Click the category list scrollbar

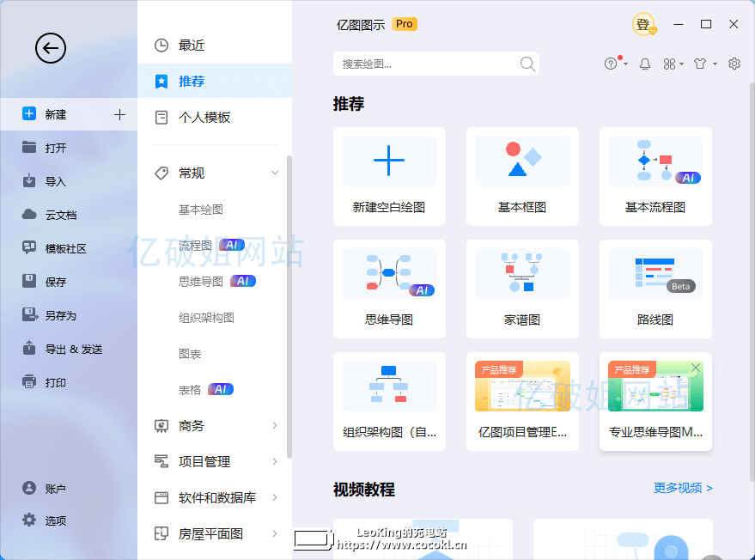(x=289, y=307)
